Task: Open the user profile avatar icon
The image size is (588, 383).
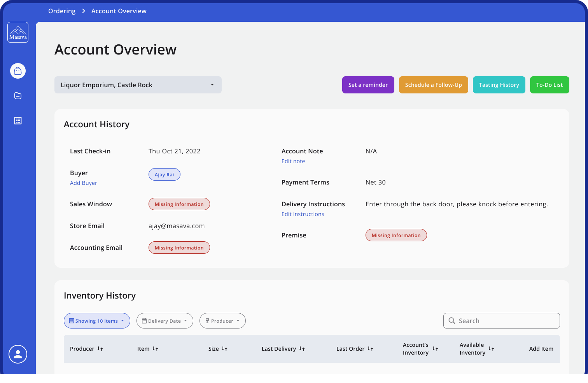Action: [x=18, y=354]
